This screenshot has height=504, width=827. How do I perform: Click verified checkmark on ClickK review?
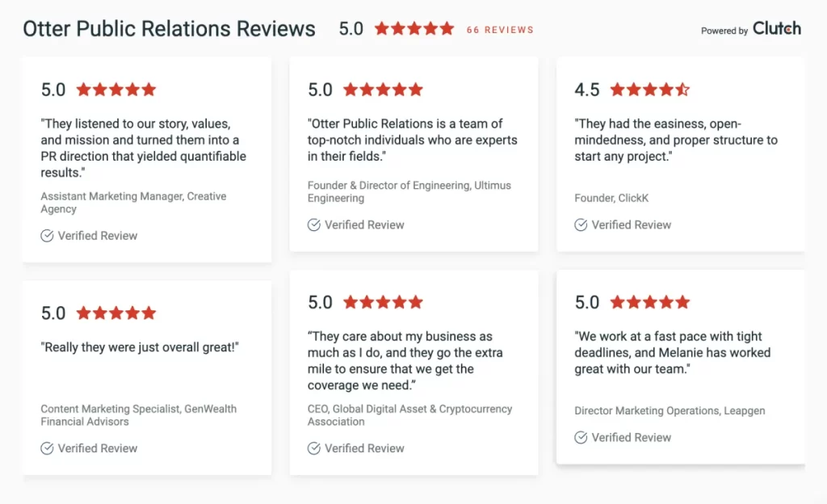pyautogui.click(x=581, y=225)
